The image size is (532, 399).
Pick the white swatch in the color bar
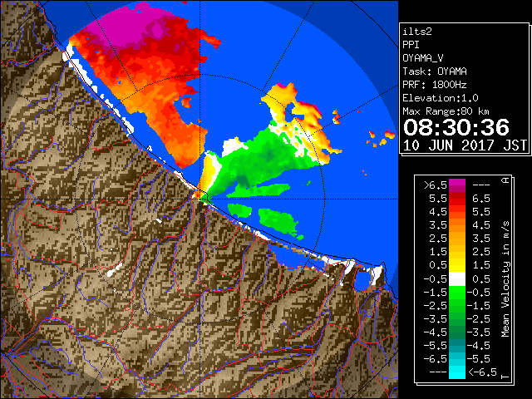point(457,279)
